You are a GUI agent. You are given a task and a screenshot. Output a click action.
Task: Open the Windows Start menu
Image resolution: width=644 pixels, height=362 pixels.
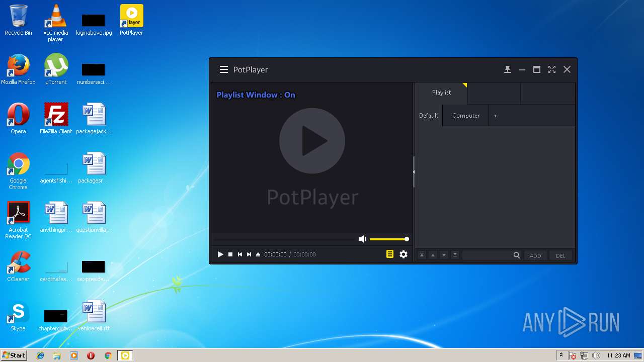[14, 355]
